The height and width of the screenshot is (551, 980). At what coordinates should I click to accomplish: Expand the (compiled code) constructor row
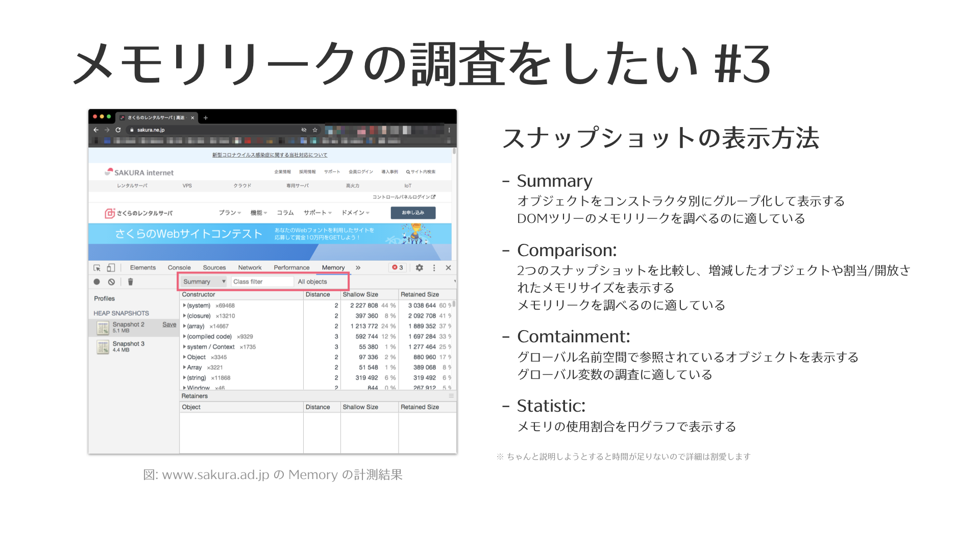tap(184, 337)
